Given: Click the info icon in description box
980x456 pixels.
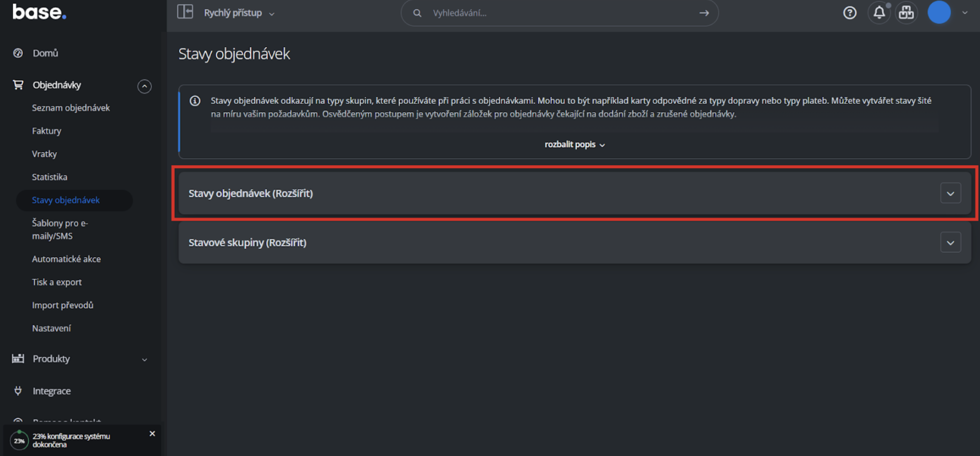Looking at the screenshot, I should coord(195,101).
